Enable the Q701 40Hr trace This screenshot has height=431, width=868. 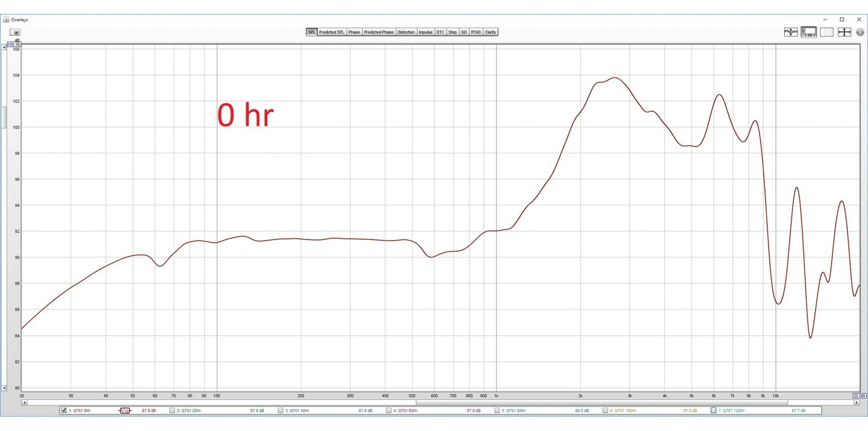coord(280,411)
